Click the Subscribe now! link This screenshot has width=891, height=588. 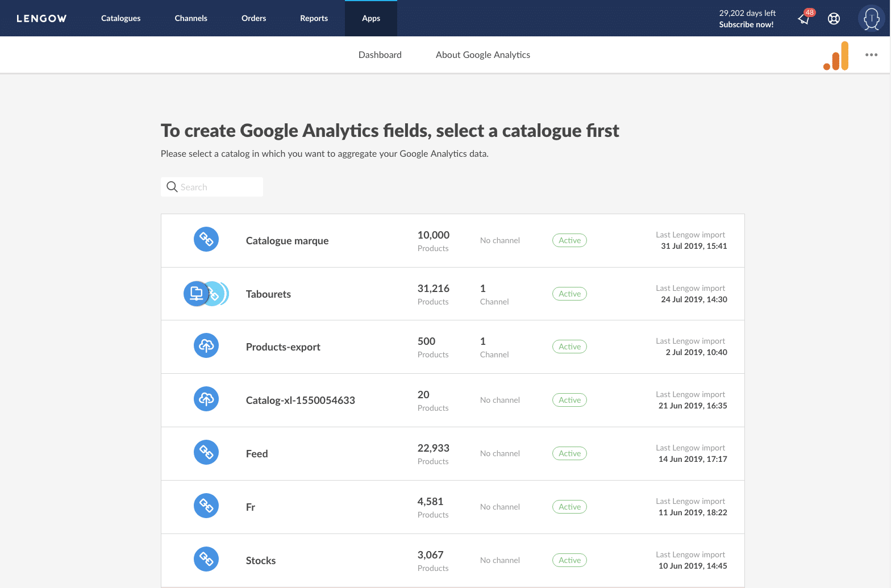tap(746, 24)
